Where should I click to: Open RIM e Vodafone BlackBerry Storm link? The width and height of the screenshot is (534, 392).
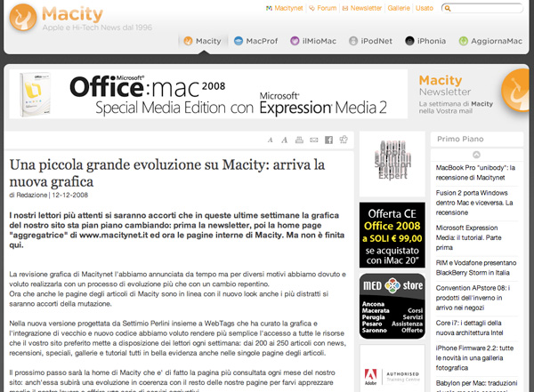pos(476,268)
